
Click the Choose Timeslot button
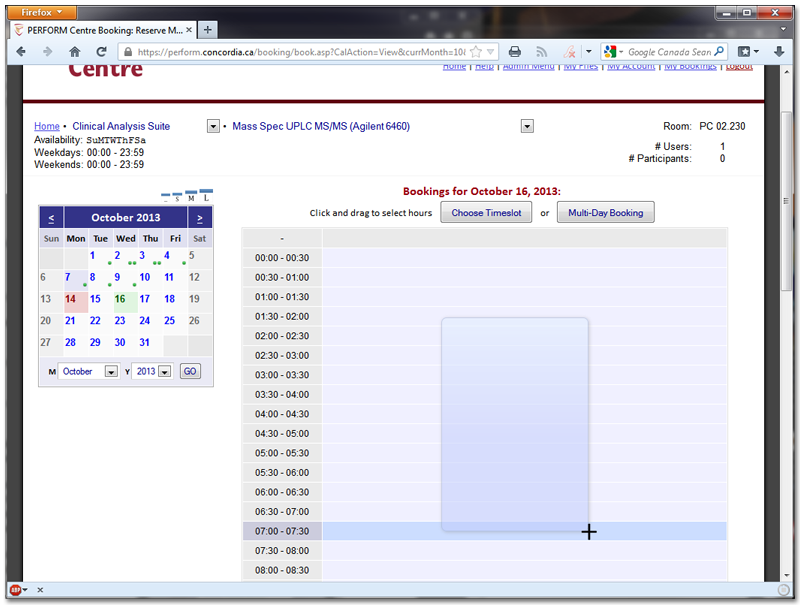click(486, 213)
